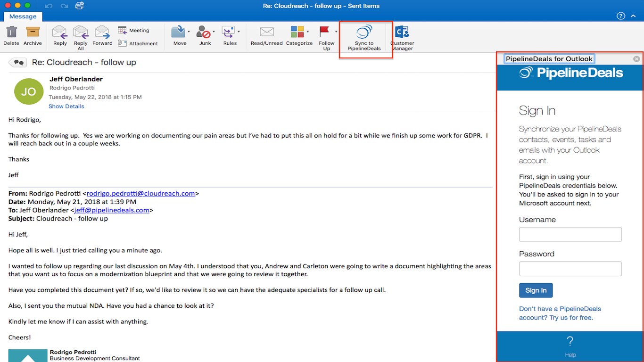644x362 pixels.
Task: Click the Username input field
Action: click(x=570, y=234)
